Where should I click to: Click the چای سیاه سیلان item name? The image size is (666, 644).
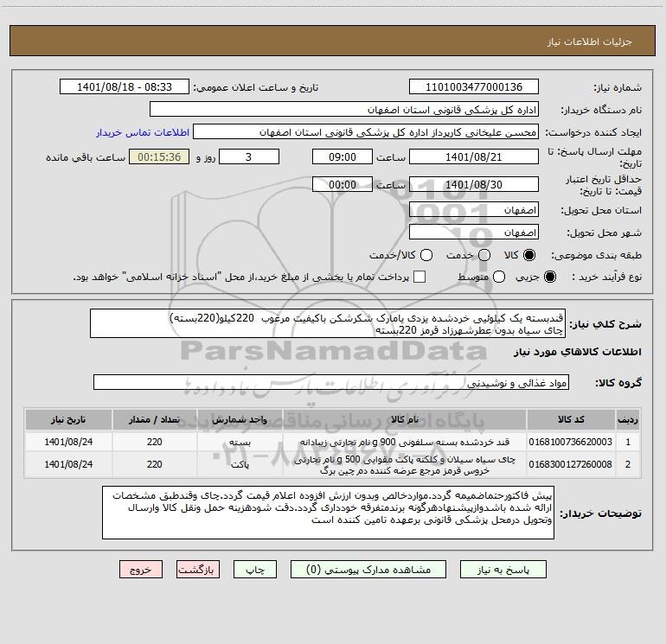pyautogui.click(x=405, y=464)
